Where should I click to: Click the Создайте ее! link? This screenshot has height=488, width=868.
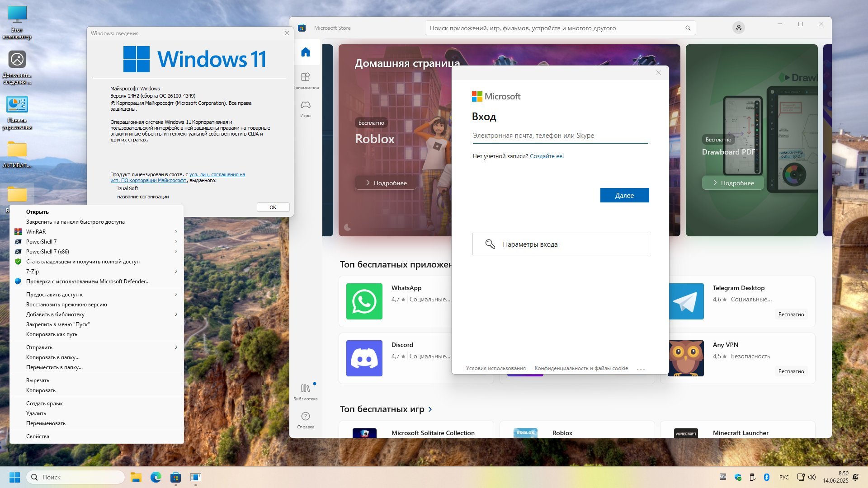(x=547, y=156)
